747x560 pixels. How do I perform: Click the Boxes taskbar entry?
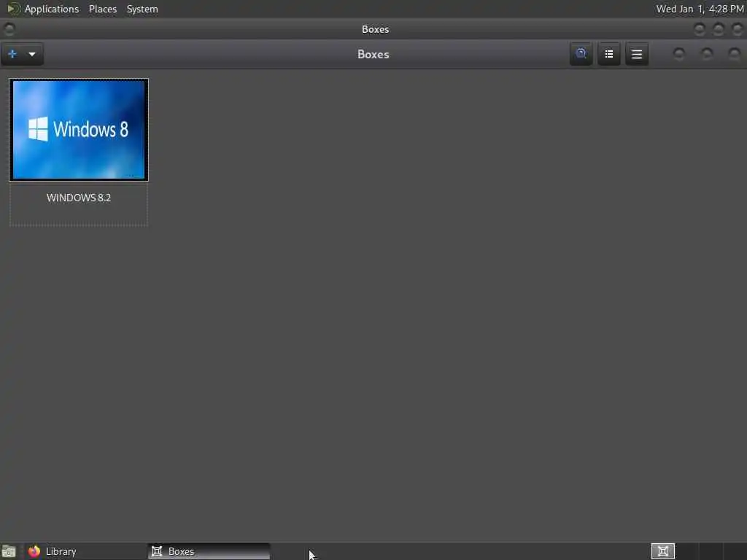209,551
